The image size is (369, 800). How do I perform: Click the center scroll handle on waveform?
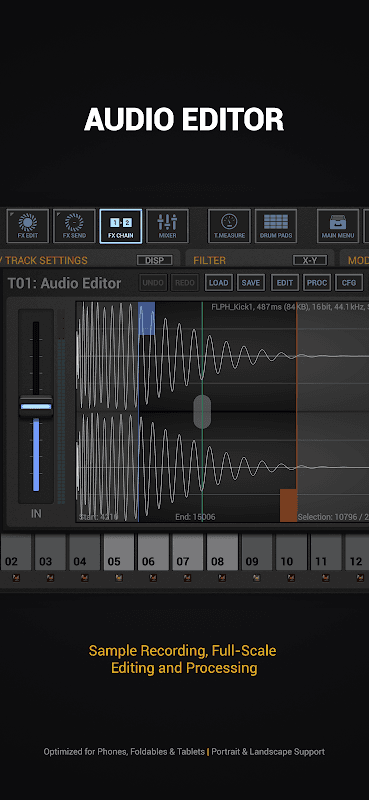click(x=202, y=412)
